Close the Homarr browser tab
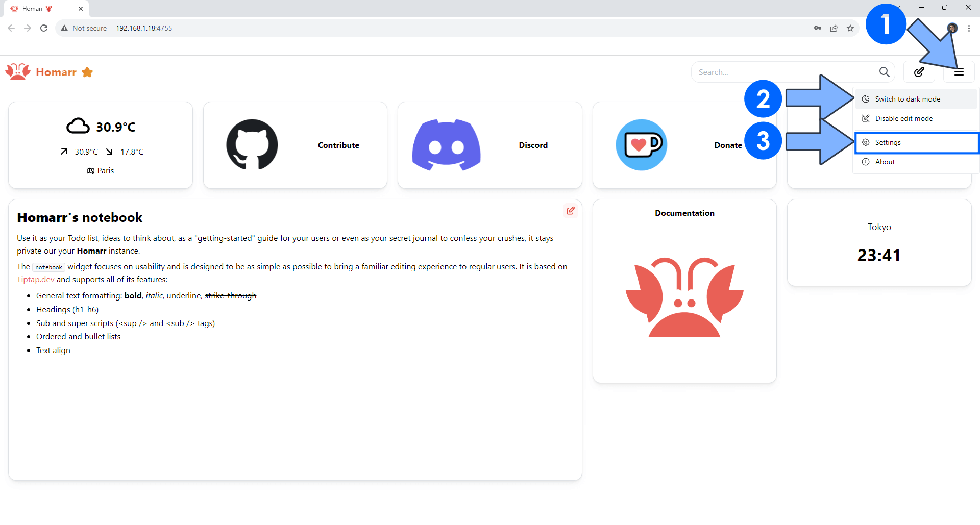This screenshot has height=525, width=980. [81, 9]
